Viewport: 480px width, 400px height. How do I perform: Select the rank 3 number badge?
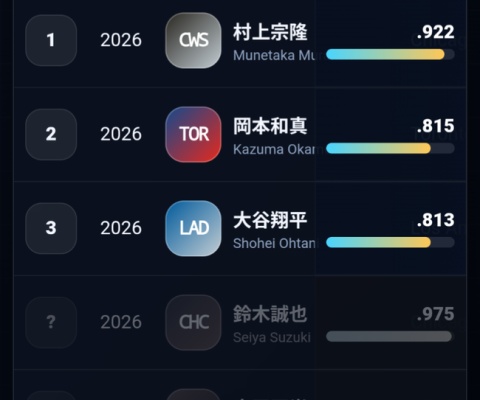click(x=51, y=228)
